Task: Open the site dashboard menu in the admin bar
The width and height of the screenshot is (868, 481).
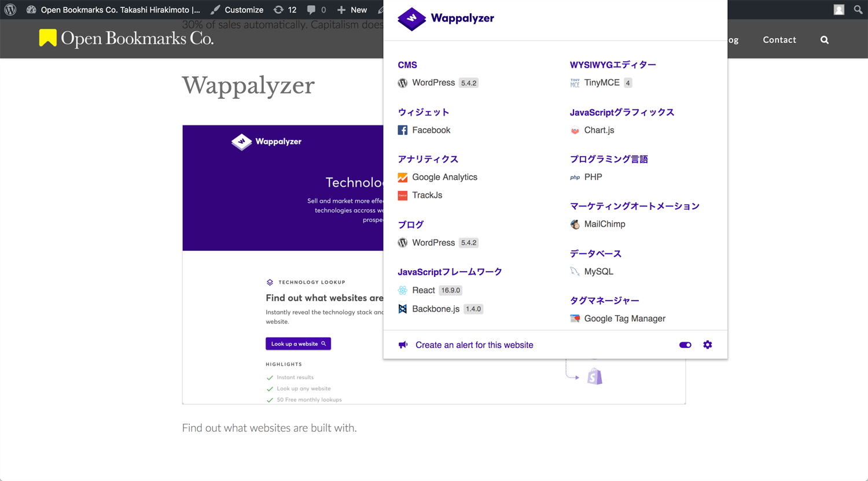Action: 113,10
